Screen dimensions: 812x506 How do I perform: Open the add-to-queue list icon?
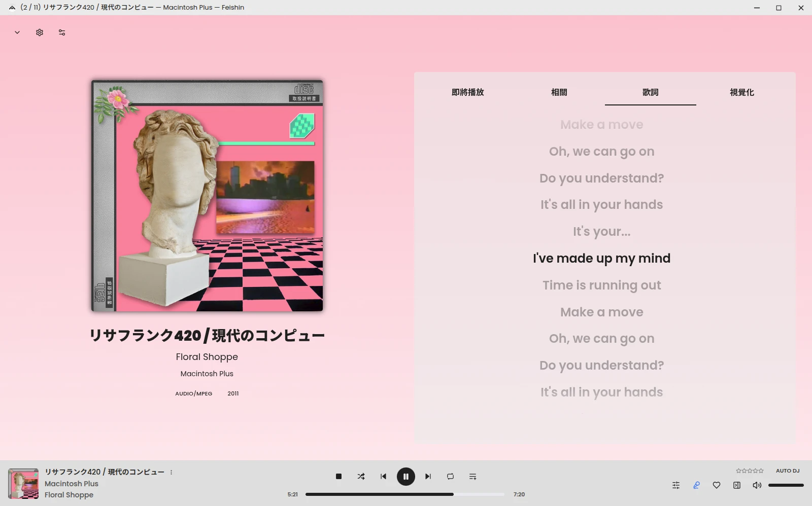point(472,477)
